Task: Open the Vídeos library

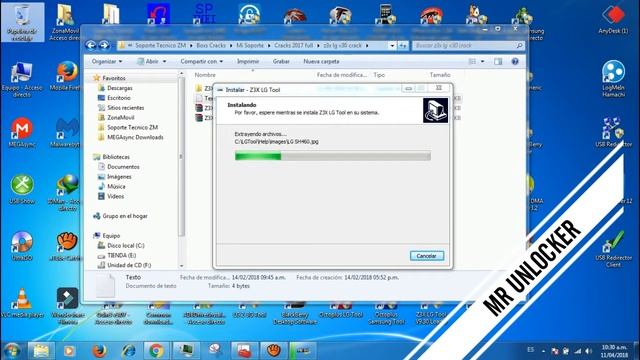Action: point(115,196)
